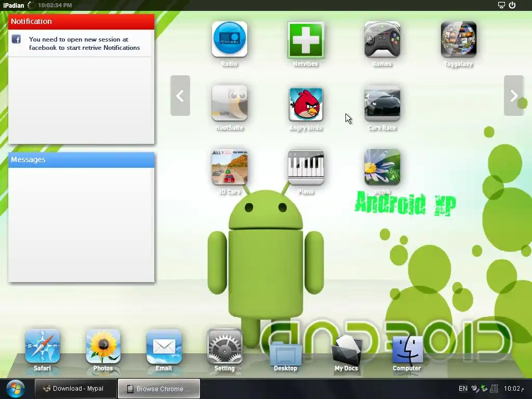
Task: Click the Facebook icon in Notification panel
Action: click(x=16, y=39)
